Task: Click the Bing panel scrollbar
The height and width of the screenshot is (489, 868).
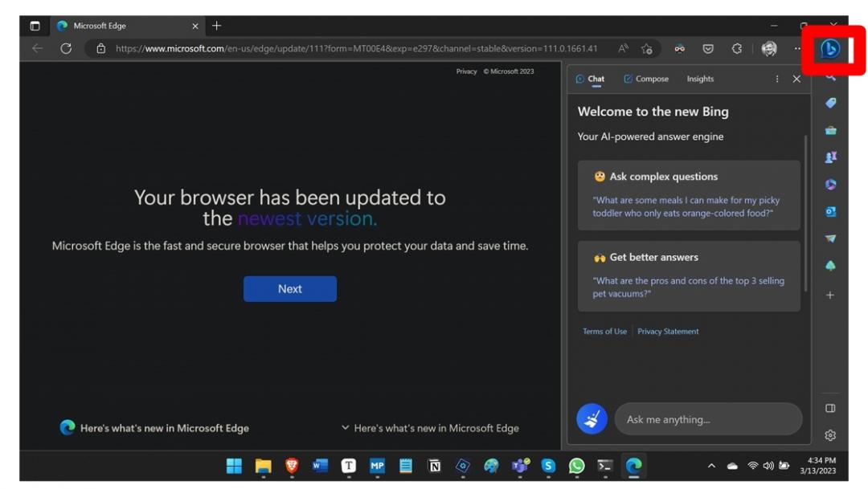Action: click(x=805, y=214)
